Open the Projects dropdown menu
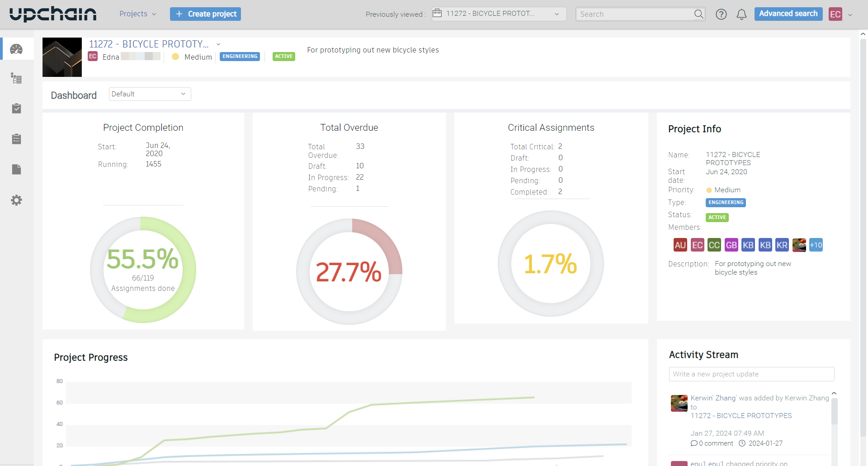Screen dimensions: 868x466 137,14
